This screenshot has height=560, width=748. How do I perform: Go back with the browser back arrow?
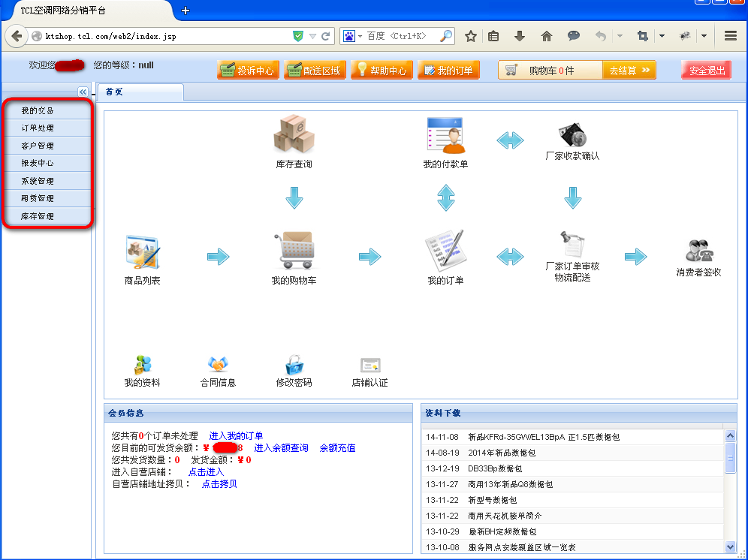[17, 36]
